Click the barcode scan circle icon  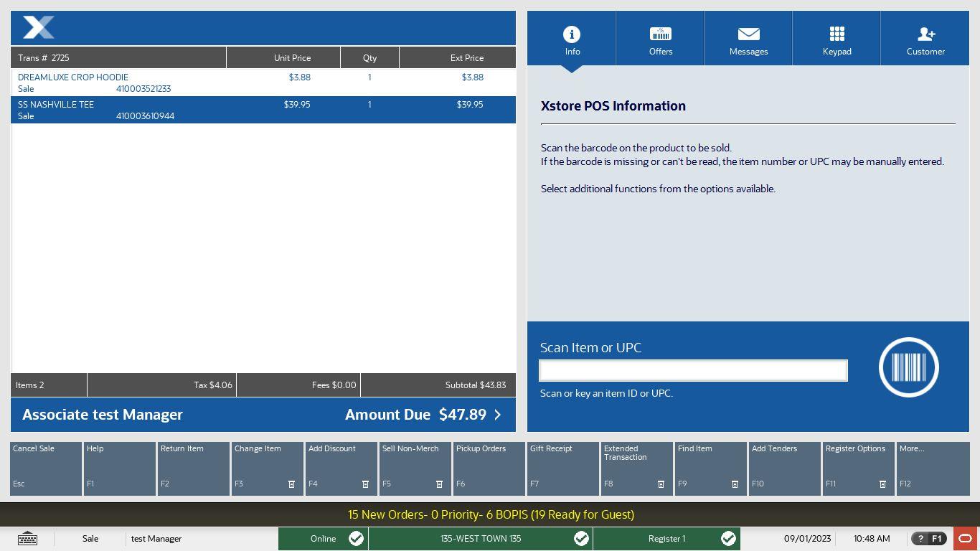tap(909, 367)
